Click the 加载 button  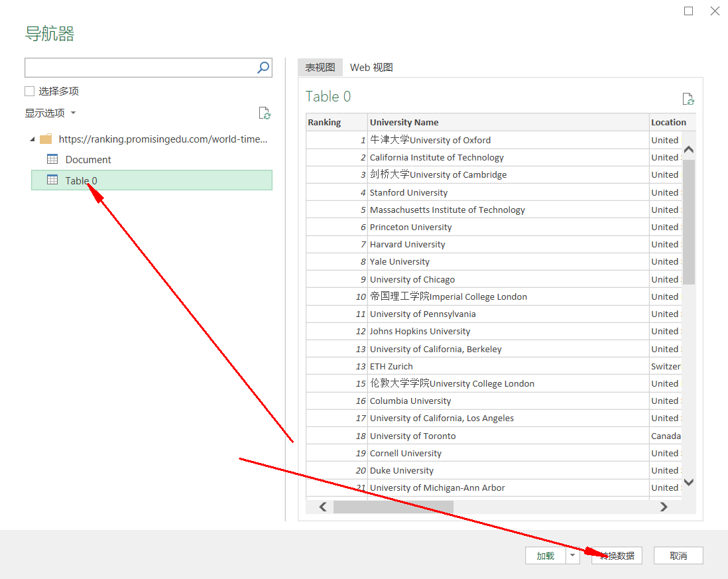tap(546, 555)
